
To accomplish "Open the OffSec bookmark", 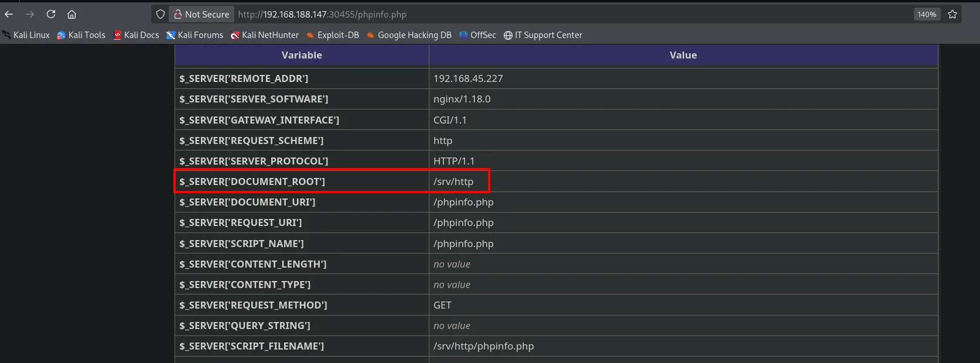I will [x=477, y=35].
